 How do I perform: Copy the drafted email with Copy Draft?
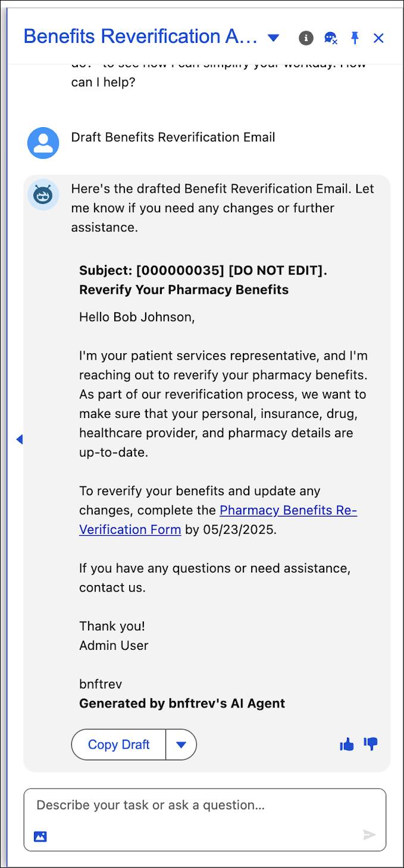coord(117,744)
